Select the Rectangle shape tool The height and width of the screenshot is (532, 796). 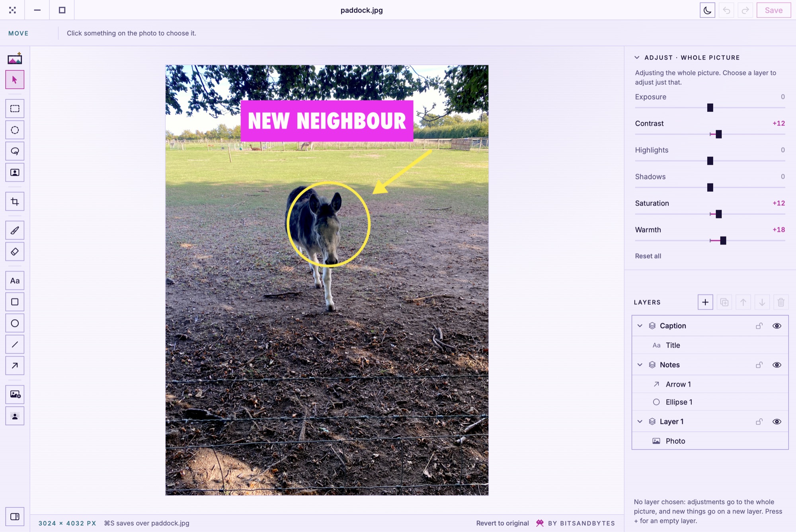pos(15,302)
